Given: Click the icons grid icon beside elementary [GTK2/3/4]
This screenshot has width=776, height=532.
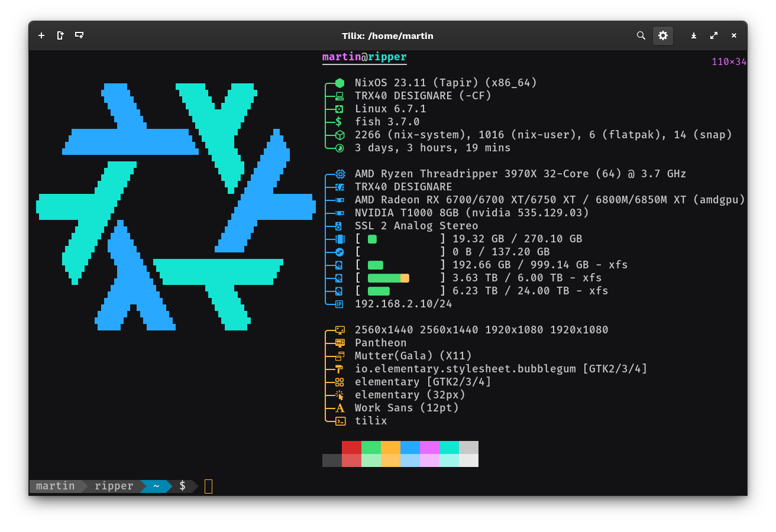Looking at the screenshot, I should [339, 382].
